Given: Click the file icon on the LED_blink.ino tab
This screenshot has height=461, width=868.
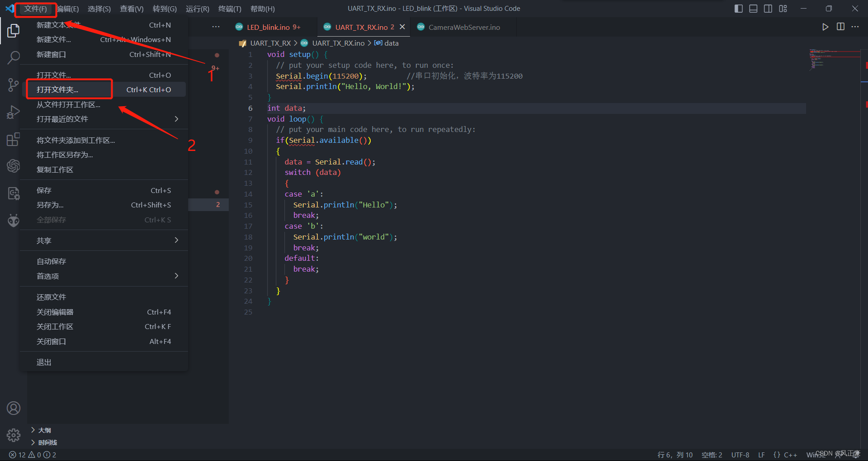Looking at the screenshot, I should click(239, 27).
